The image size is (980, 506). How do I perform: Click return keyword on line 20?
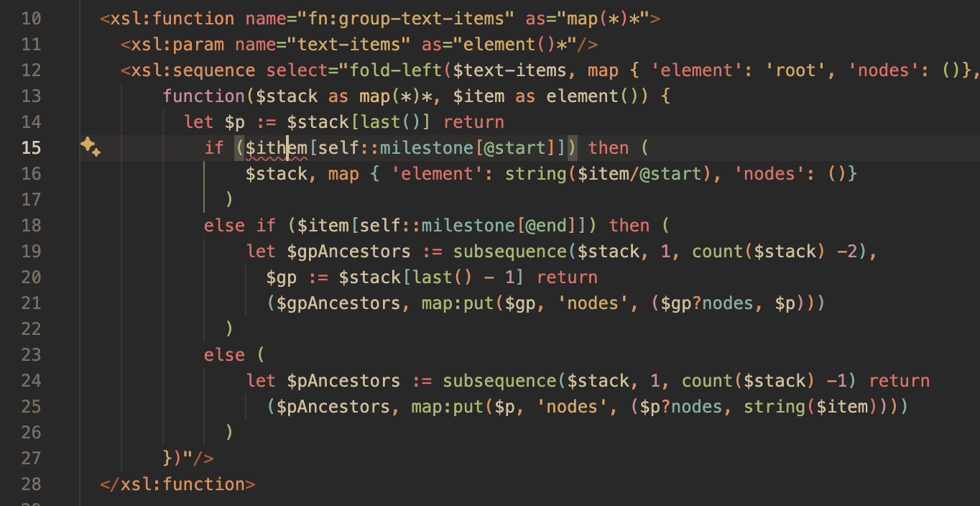point(568,277)
